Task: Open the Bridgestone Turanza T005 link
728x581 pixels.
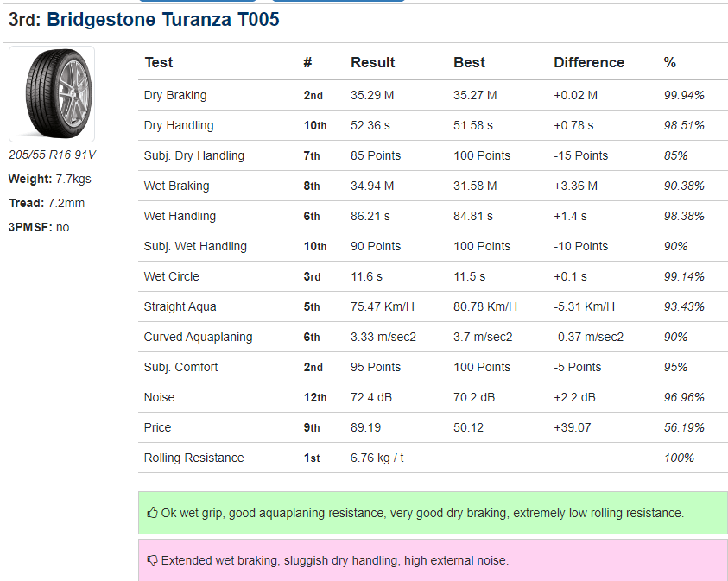Action: point(163,19)
